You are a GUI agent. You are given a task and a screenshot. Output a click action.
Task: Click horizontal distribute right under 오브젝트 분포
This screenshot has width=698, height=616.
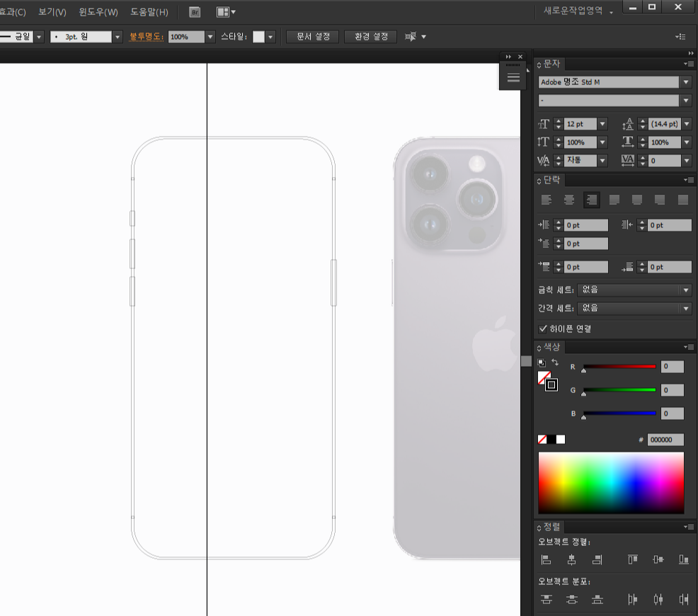pyautogui.click(x=684, y=600)
